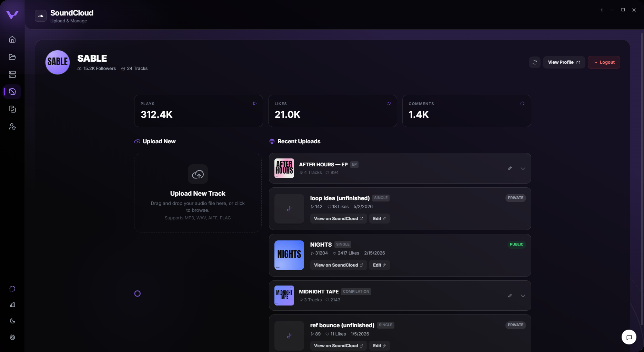This screenshot has height=352, width=644.
Task: Click the Comments bubble icon in stats card
Action: pyautogui.click(x=522, y=103)
